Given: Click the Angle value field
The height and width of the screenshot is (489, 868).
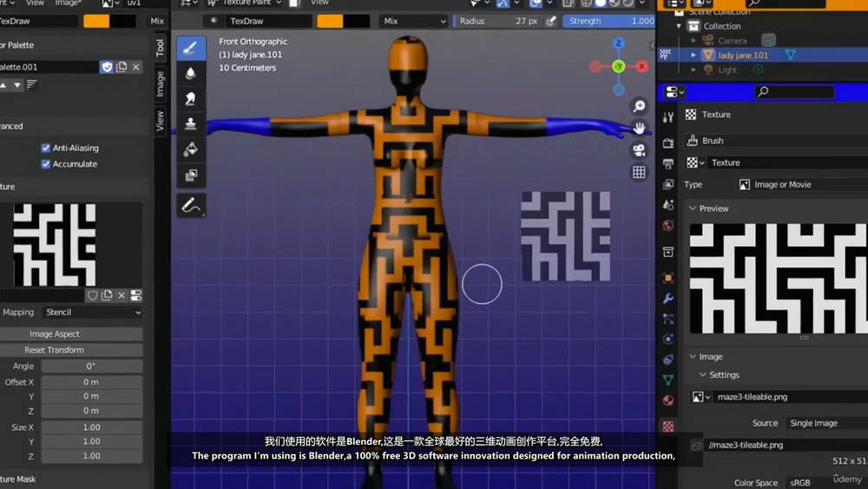Looking at the screenshot, I should [92, 366].
